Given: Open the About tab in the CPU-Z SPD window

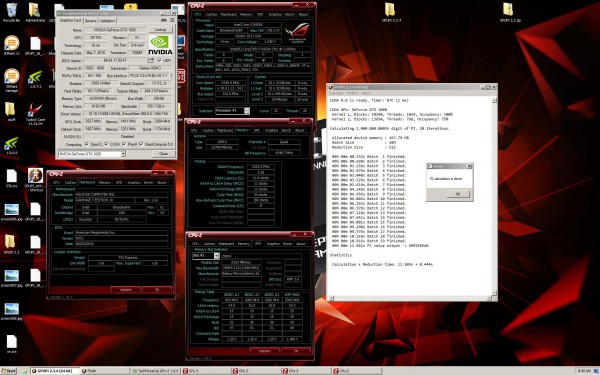Looking at the screenshot, I should (301, 243).
